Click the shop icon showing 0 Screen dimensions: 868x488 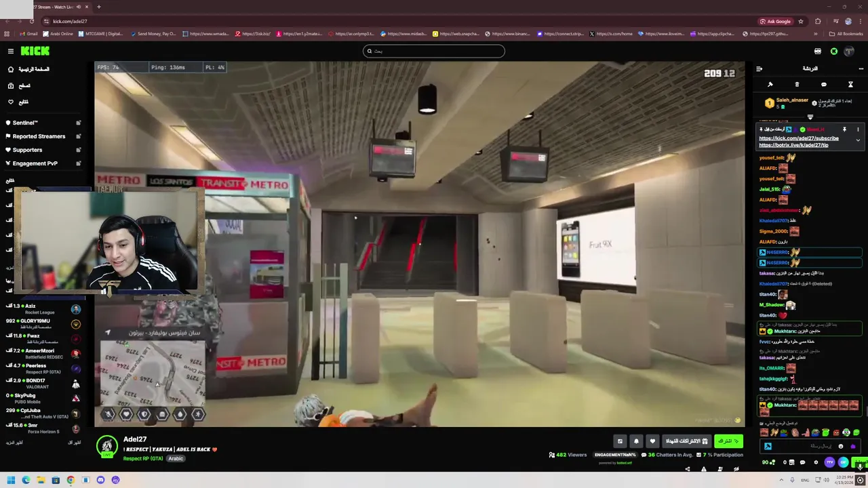(x=788, y=462)
